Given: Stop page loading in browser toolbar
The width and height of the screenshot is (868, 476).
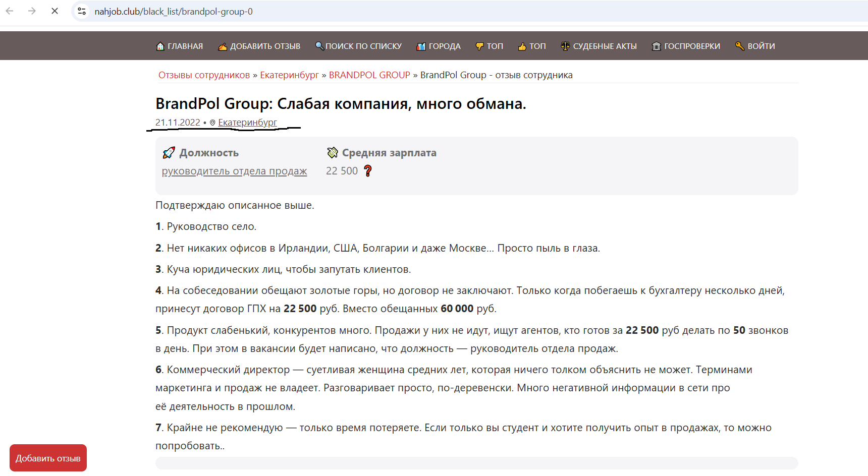Looking at the screenshot, I should [55, 11].
